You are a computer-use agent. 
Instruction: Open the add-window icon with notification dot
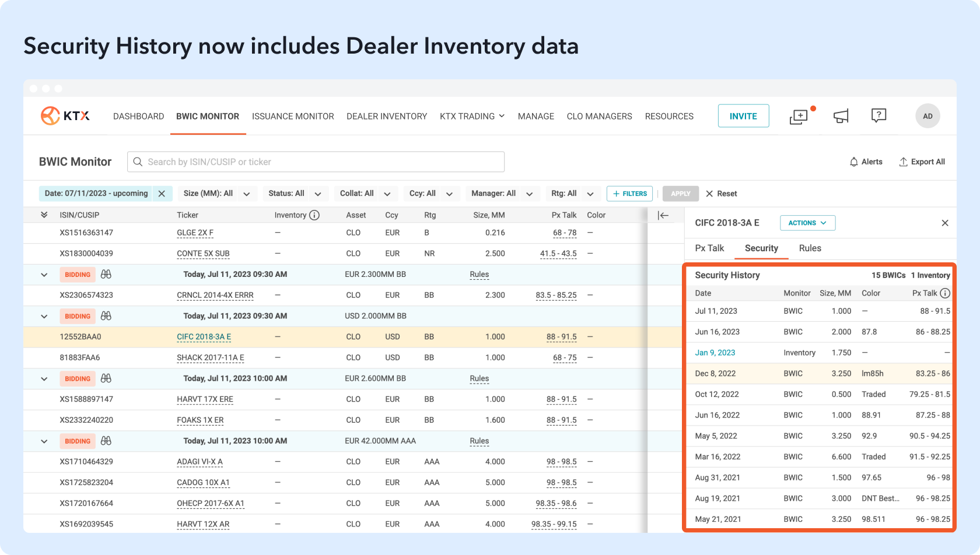point(799,117)
